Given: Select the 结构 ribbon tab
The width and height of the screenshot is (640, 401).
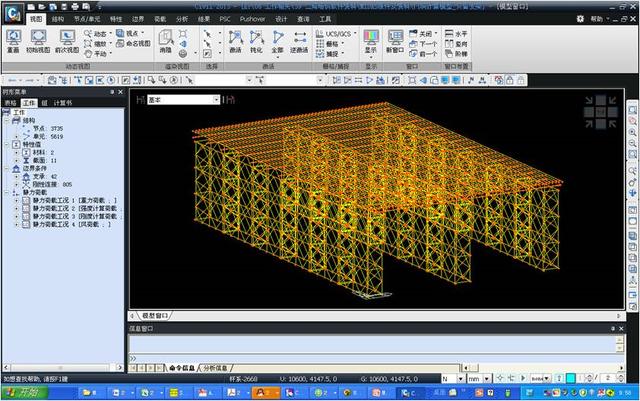Looking at the screenshot, I should [58, 19].
